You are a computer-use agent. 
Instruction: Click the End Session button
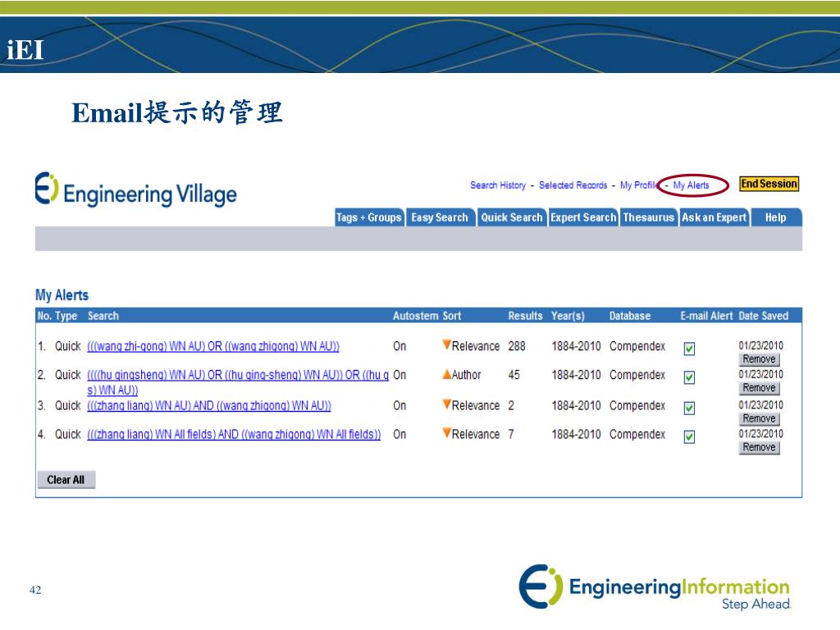pos(769,184)
